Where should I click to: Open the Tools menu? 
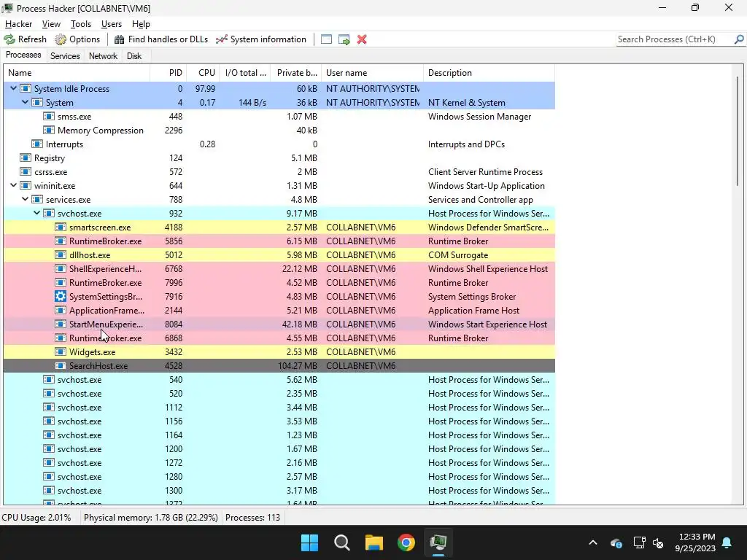pos(80,24)
